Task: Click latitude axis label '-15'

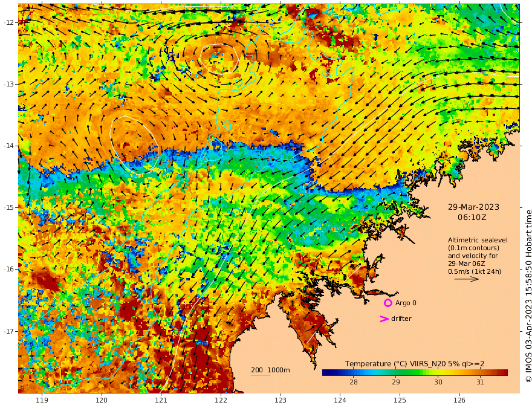Action: (x=9, y=207)
